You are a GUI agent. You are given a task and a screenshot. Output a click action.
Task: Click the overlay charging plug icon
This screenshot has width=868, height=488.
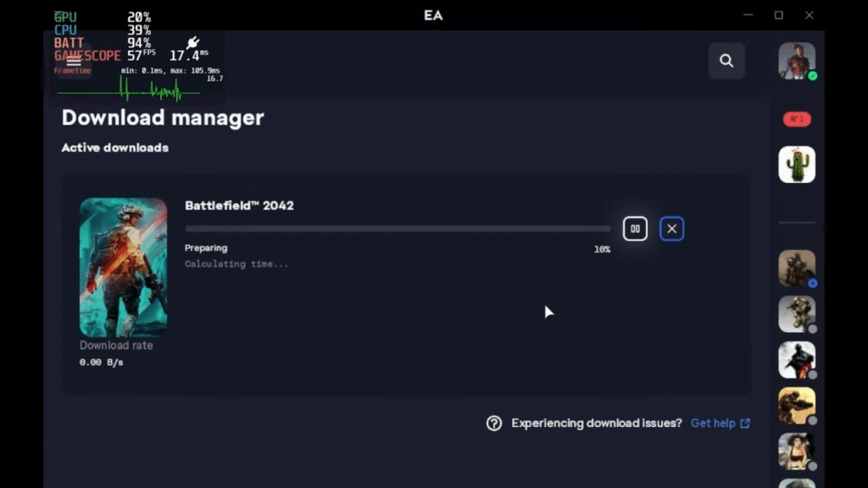[192, 42]
